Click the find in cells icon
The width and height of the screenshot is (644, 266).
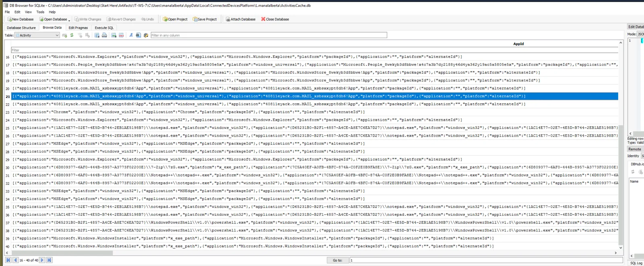point(138,35)
